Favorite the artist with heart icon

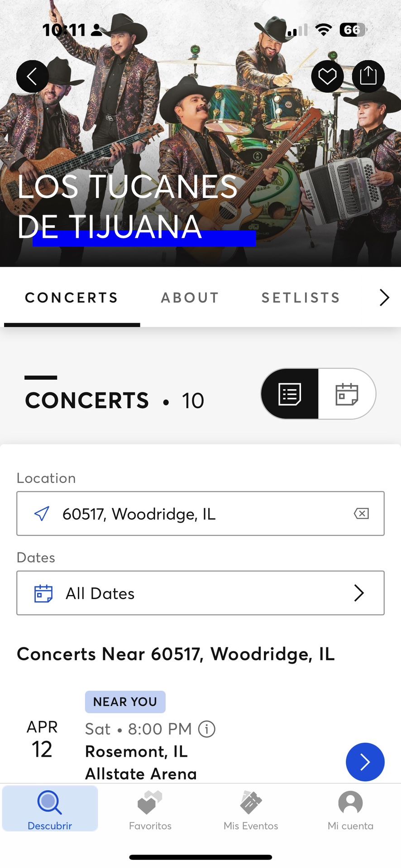tap(327, 76)
